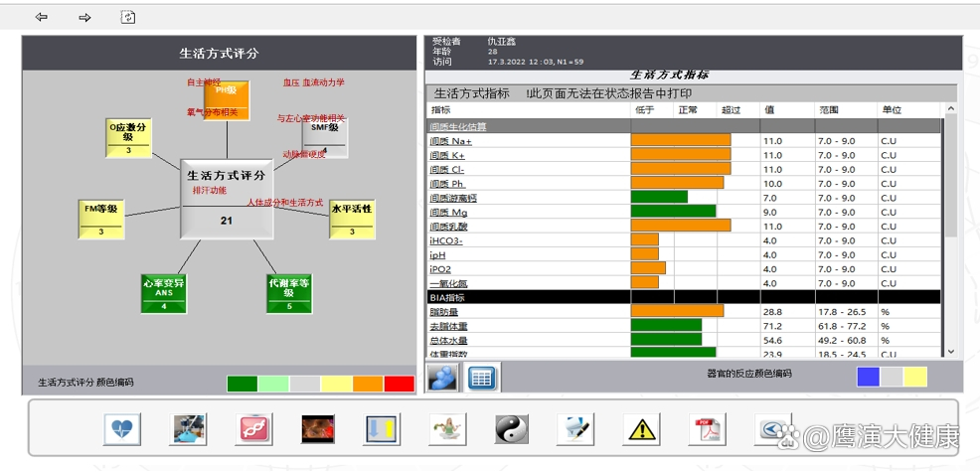Image resolution: width=980 pixels, height=472 pixels.
Task: Select the 心率变异 ANS tile
Action: coord(164,294)
